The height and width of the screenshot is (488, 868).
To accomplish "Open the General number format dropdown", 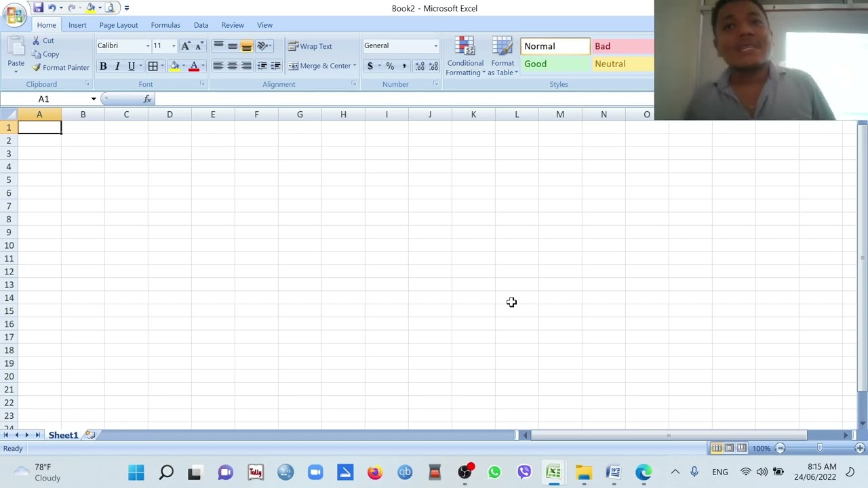I will click(435, 45).
